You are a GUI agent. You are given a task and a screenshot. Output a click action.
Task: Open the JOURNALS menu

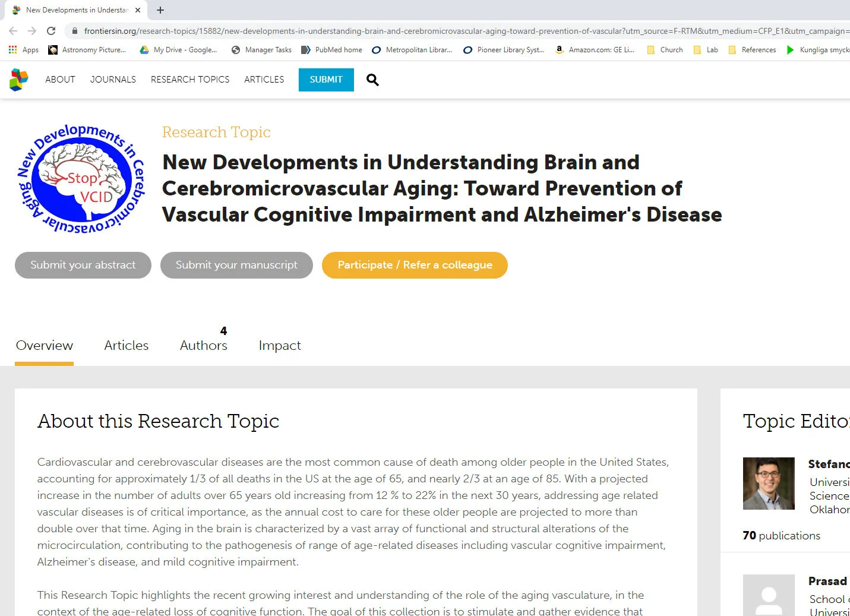point(113,80)
